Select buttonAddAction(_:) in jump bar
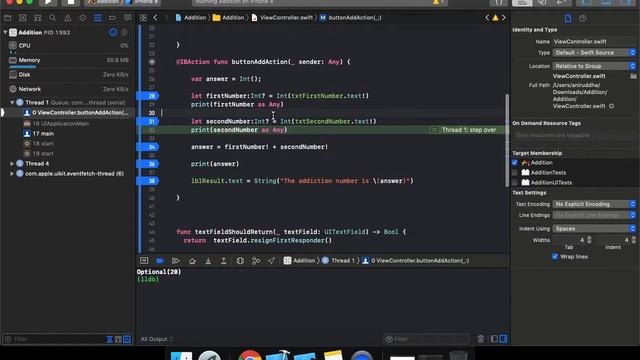The image size is (640, 360). click(351, 18)
